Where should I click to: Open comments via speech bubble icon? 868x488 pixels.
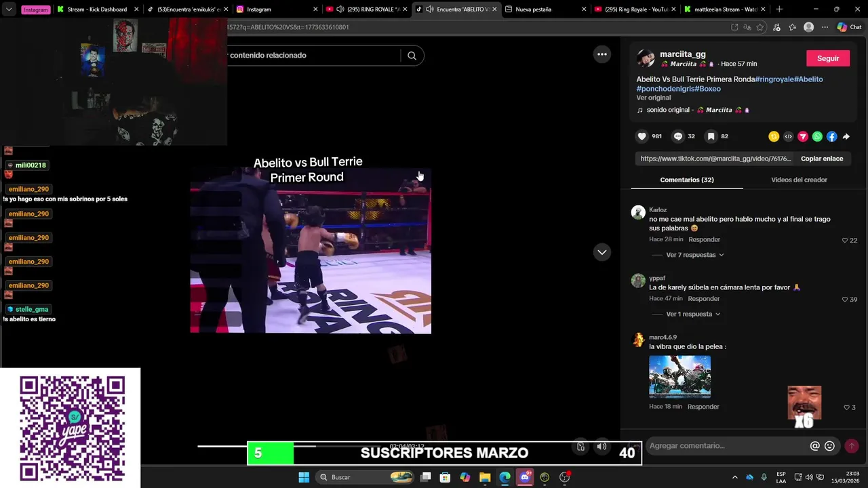coord(677,136)
